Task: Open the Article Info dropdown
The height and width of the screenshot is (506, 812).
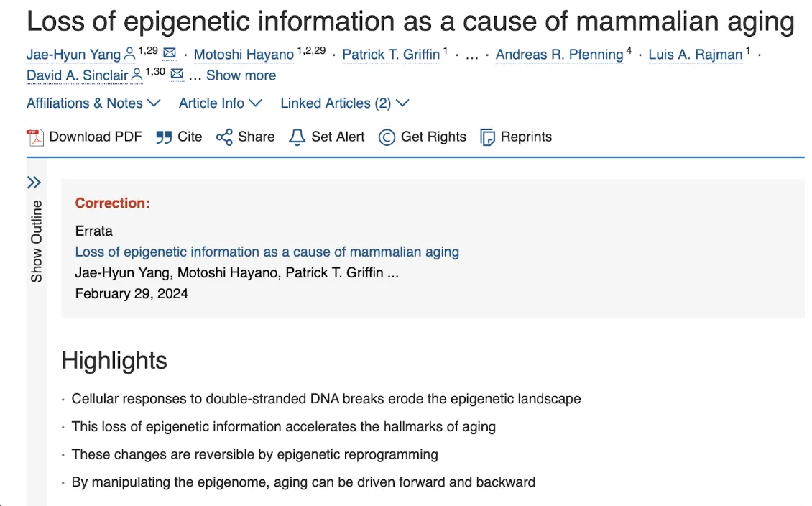Action: [221, 103]
